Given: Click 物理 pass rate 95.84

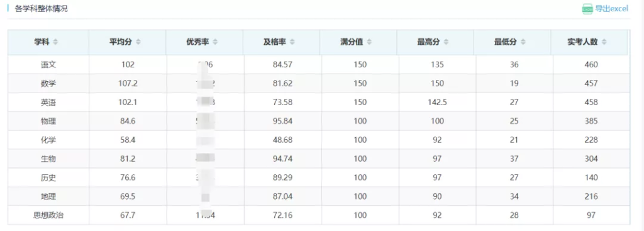Looking at the screenshot, I should coord(282,121).
